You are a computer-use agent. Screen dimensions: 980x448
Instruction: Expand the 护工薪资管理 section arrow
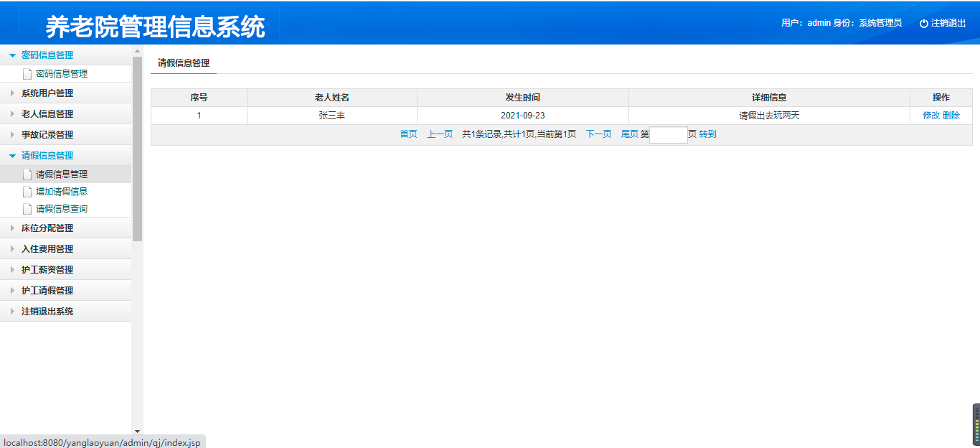12,270
